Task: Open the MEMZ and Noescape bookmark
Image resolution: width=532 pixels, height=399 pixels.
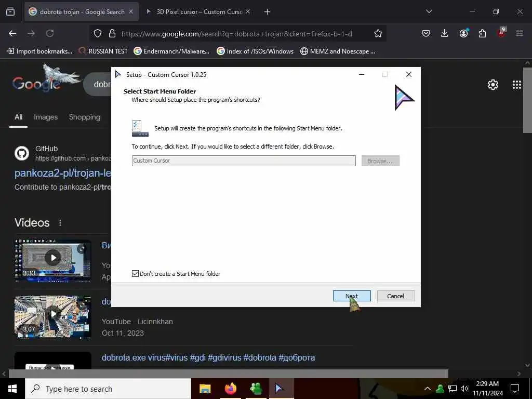Action: click(x=338, y=51)
